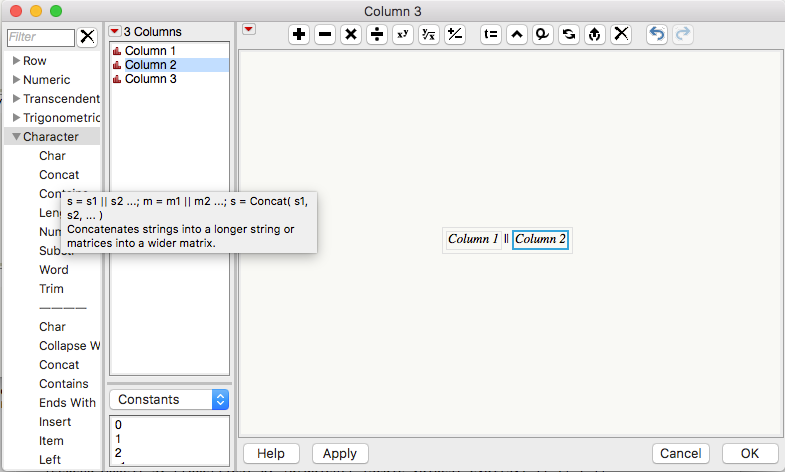
Task: Expand the Numeric function group
Action: pos(17,80)
